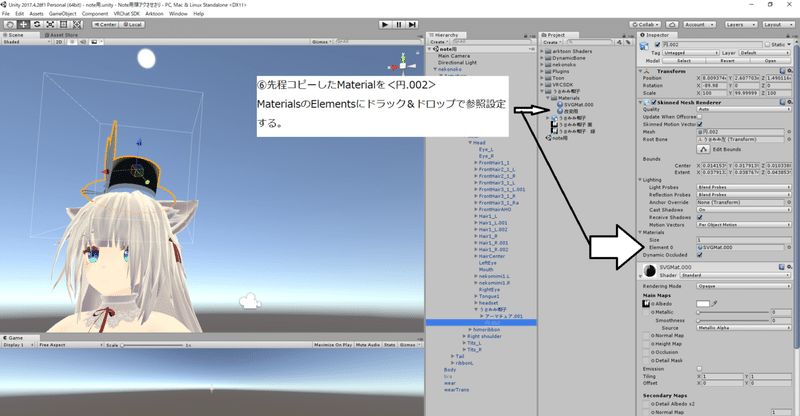
Task: Toggle scene lighting icon
Action: tap(72, 42)
